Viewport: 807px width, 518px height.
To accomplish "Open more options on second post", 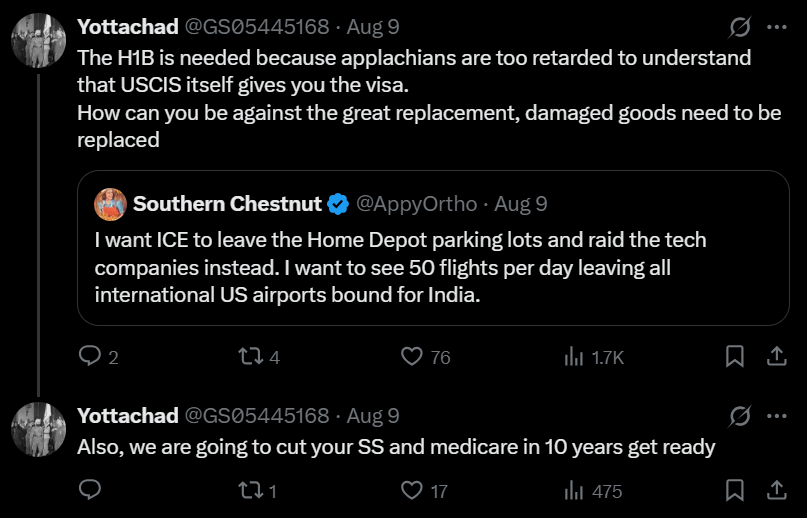I will click(776, 415).
